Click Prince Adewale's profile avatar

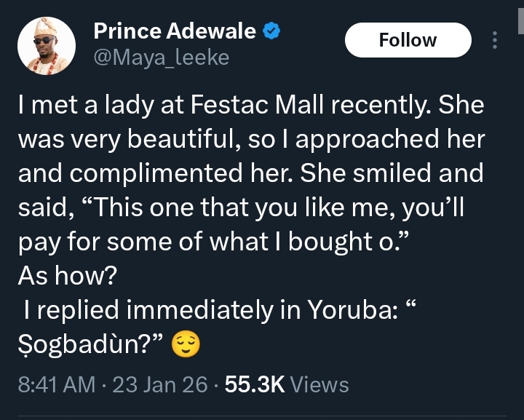tap(47, 46)
